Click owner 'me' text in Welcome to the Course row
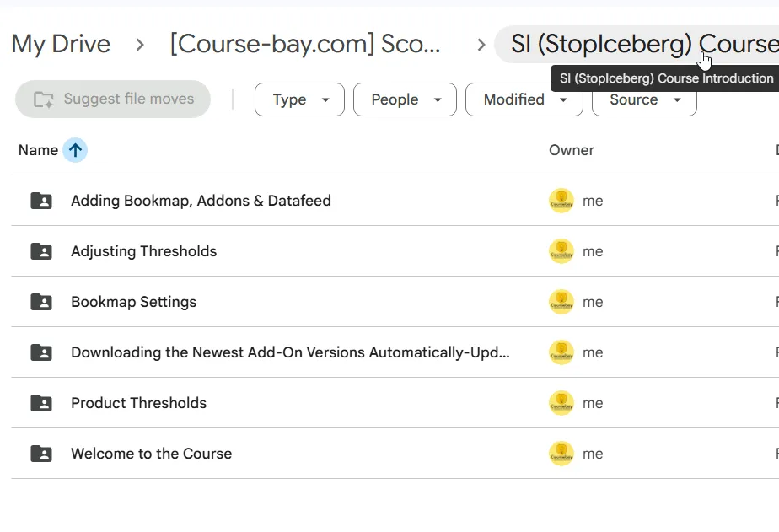The height and width of the screenshot is (532, 779). [593, 454]
